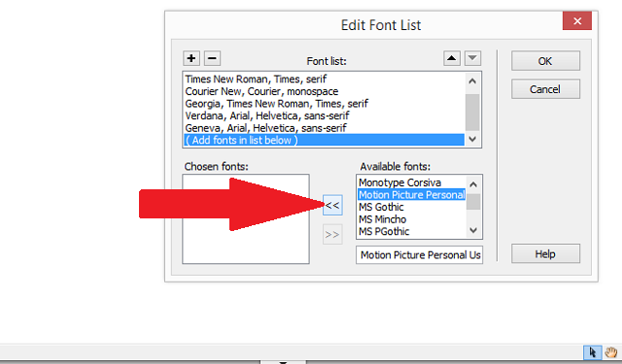Click the Font list scrollbar thumb
The height and width of the screenshot is (364, 622).
pyautogui.click(x=472, y=112)
